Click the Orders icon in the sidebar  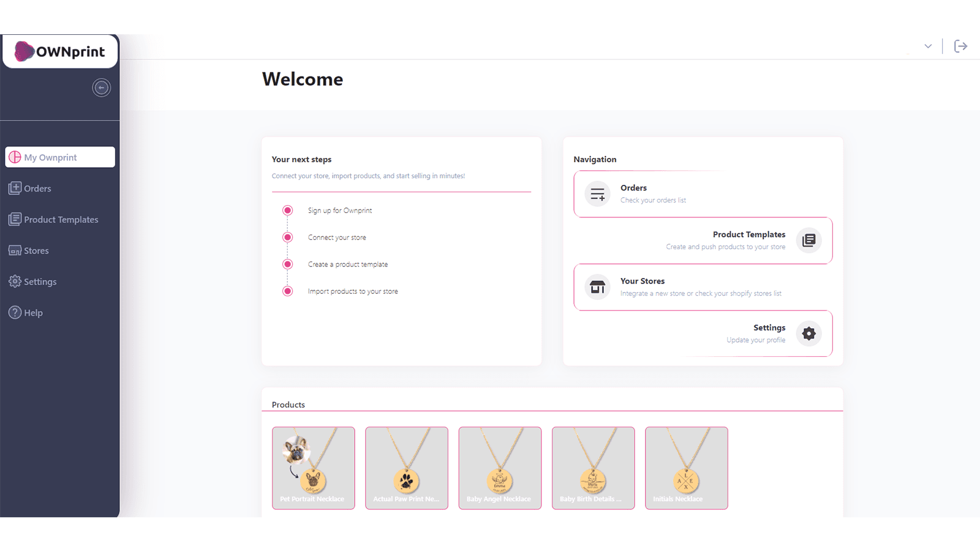click(x=15, y=188)
